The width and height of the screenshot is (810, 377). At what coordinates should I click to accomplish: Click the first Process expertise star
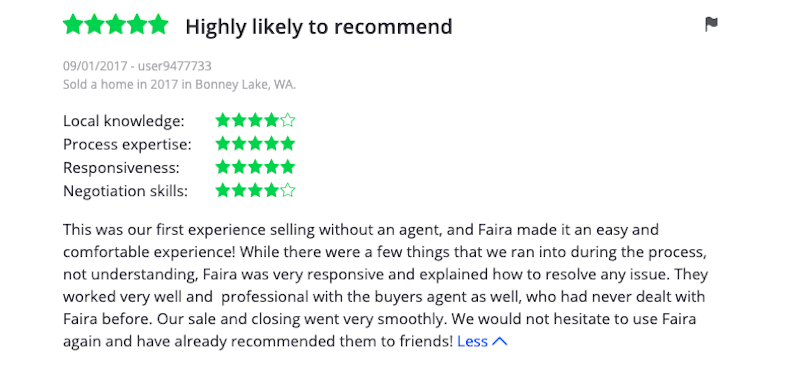tap(223, 144)
